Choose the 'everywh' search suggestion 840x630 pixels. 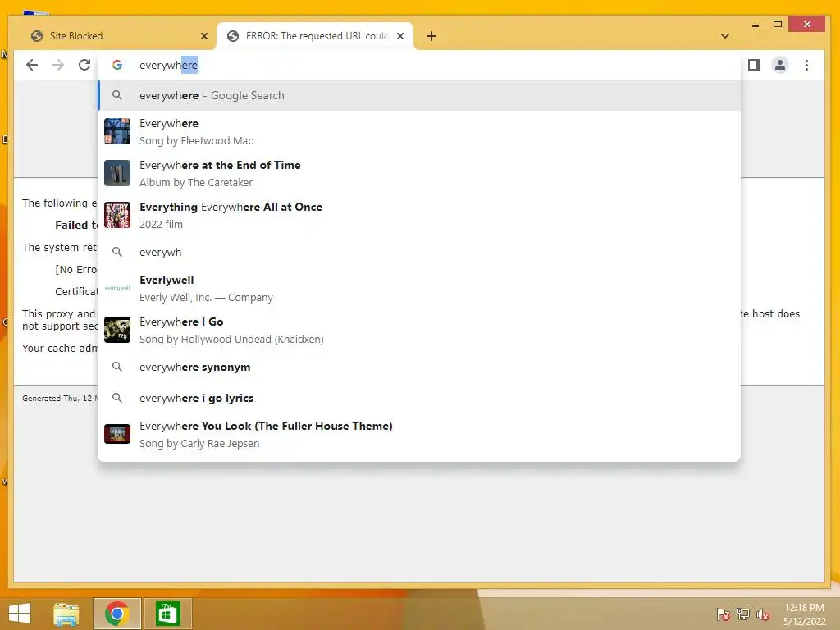(419, 252)
